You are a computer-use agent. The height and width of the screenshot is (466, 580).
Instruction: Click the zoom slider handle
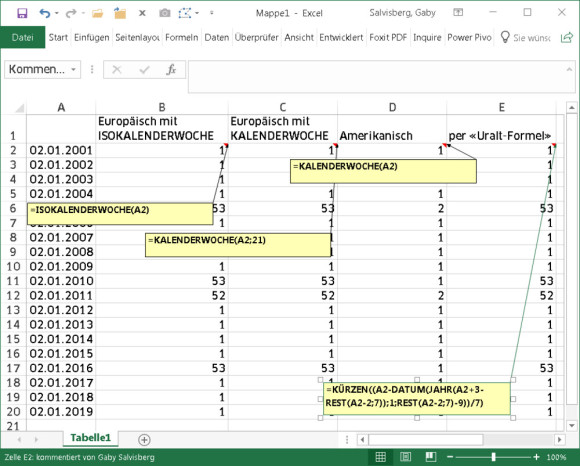493,457
